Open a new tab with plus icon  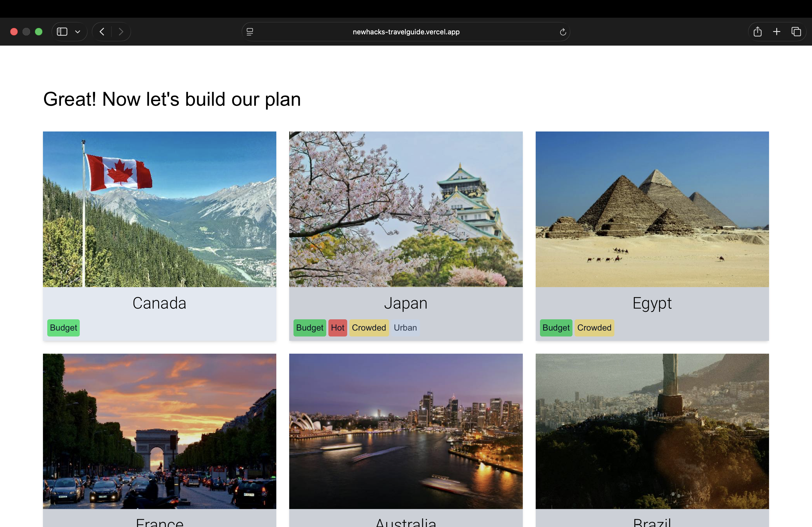[777, 32]
